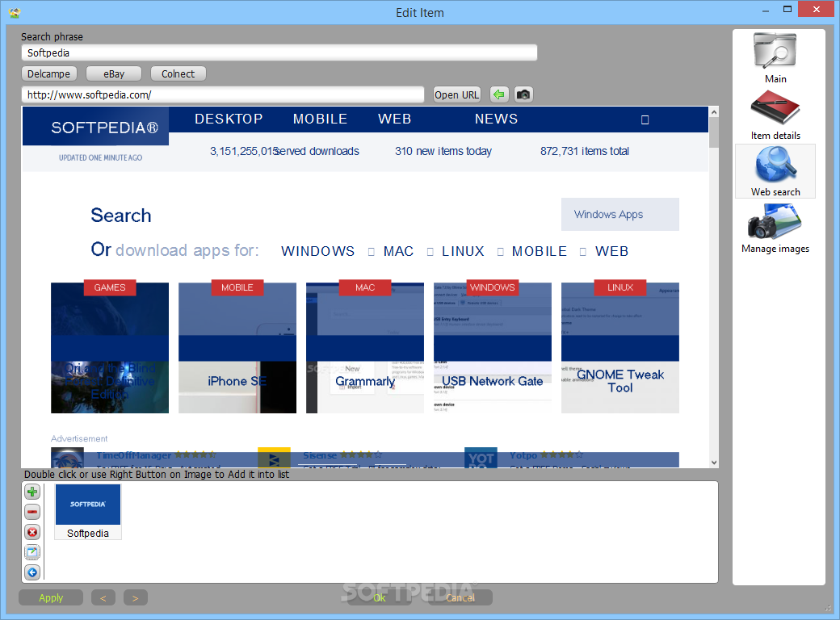Search using Colnect button
Image resolution: width=840 pixels, height=620 pixels.
tap(178, 74)
